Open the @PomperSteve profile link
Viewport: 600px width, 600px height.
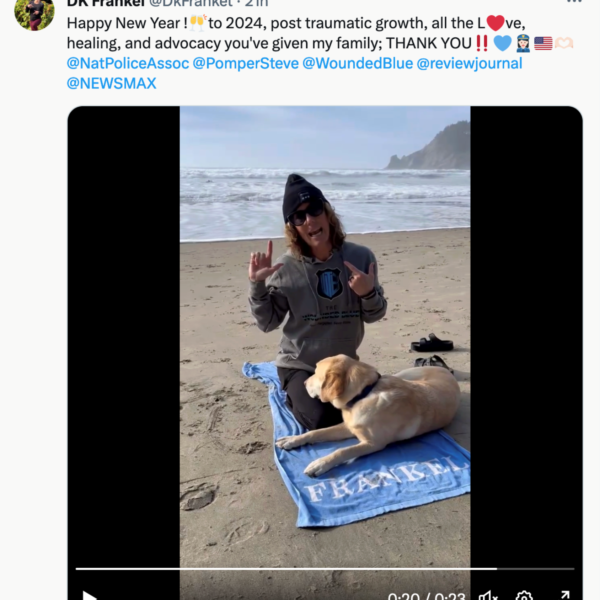[x=246, y=64]
